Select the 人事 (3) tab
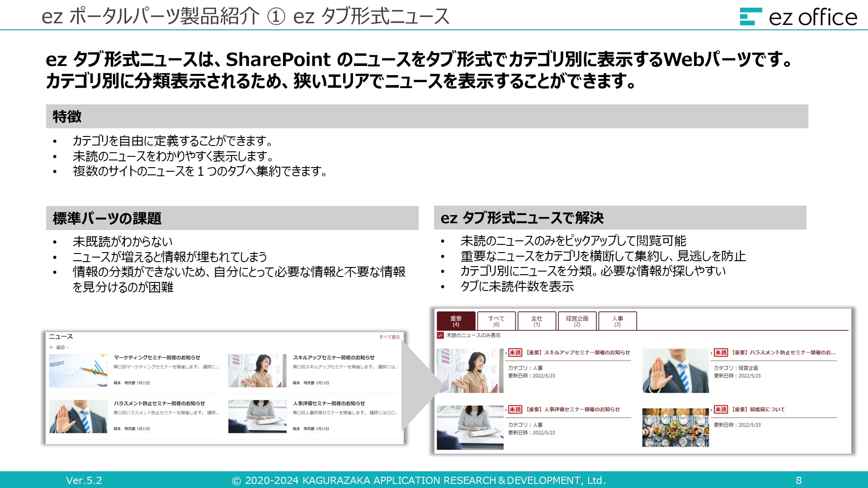The width and height of the screenshot is (868, 488). [618, 321]
